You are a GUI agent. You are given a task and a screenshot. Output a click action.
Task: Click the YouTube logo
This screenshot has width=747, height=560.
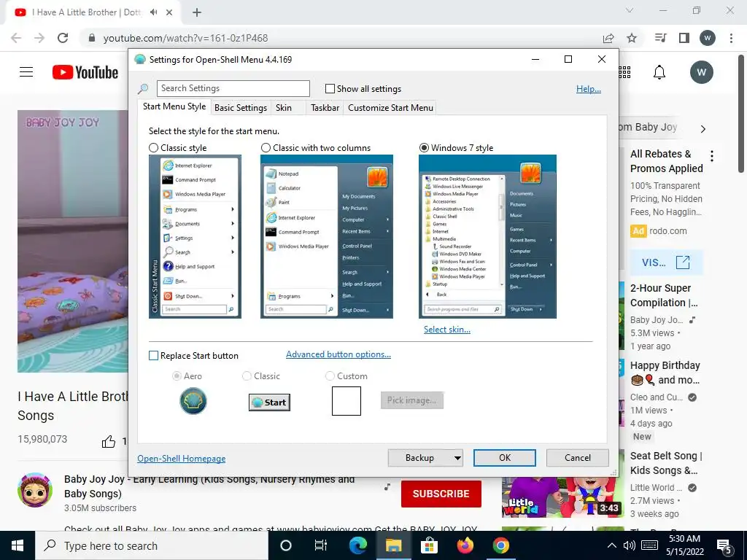click(x=85, y=72)
